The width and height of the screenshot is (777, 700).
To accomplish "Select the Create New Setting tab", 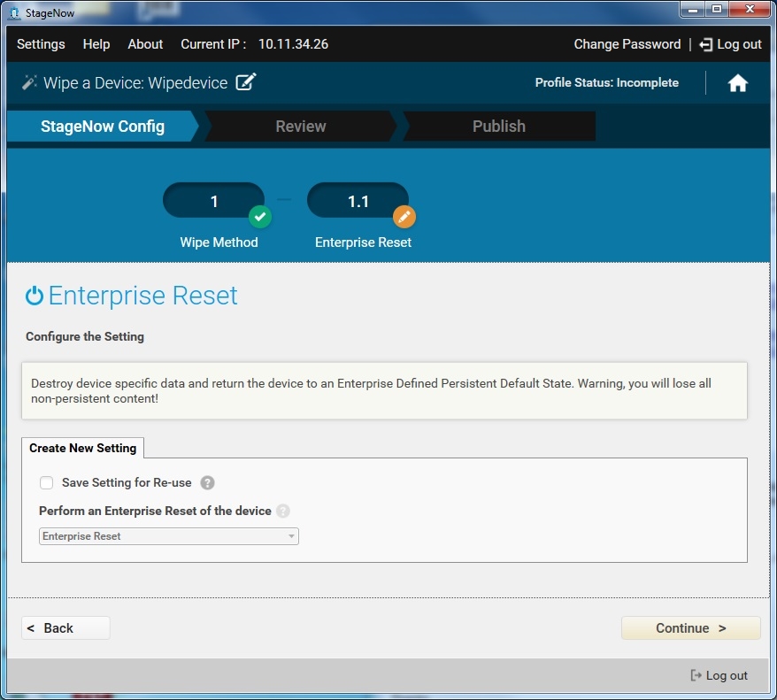I will 82,448.
